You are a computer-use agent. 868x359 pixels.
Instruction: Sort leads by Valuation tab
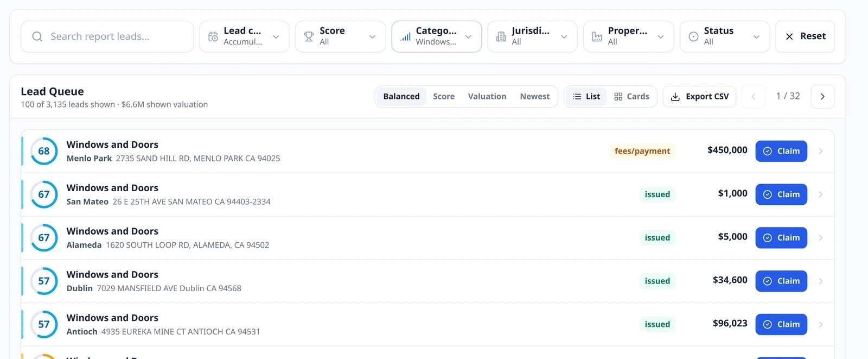(x=487, y=97)
